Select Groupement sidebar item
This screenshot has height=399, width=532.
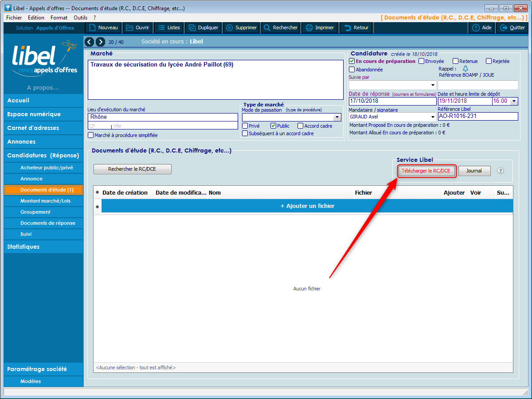click(x=43, y=212)
